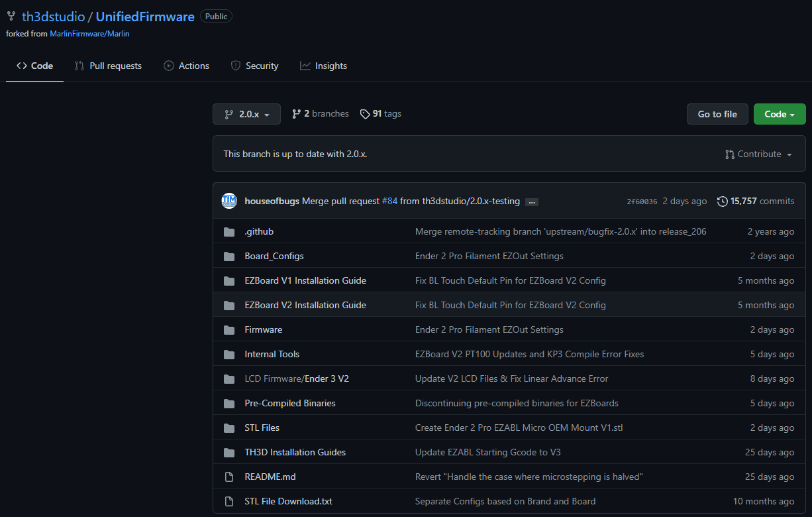Open the UnifiedFirmware repository link
The height and width of the screenshot is (517, 812).
(x=145, y=17)
